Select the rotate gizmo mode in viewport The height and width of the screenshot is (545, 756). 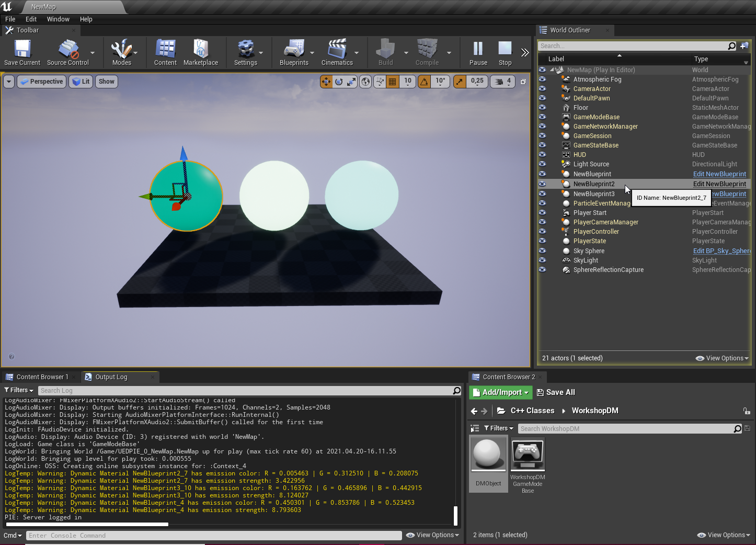[x=339, y=82]
